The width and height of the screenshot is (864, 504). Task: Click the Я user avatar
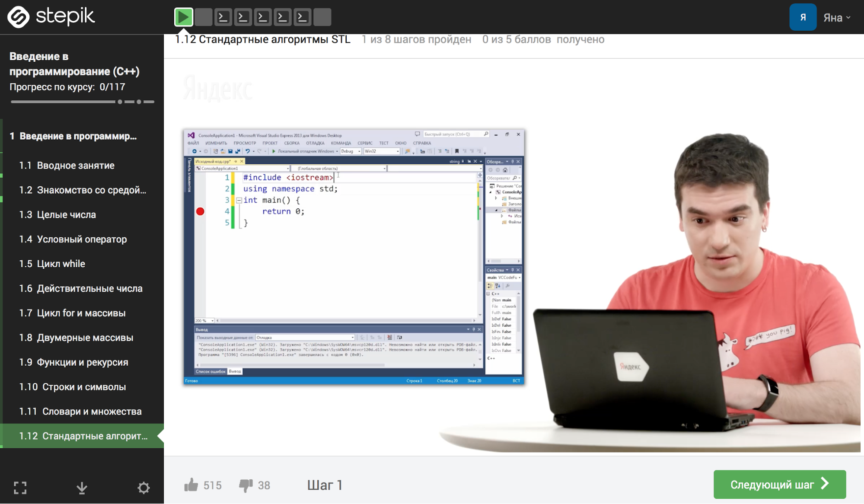point(803,17)
